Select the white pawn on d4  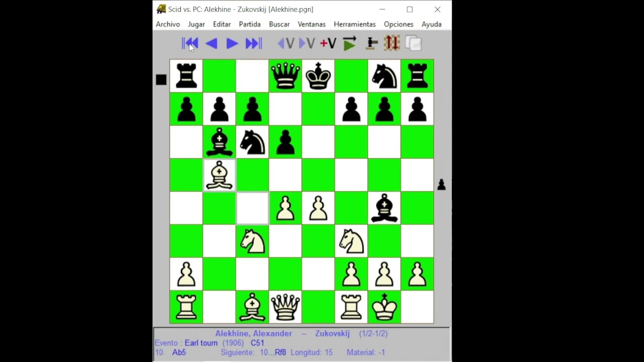[x=285, y=208]
